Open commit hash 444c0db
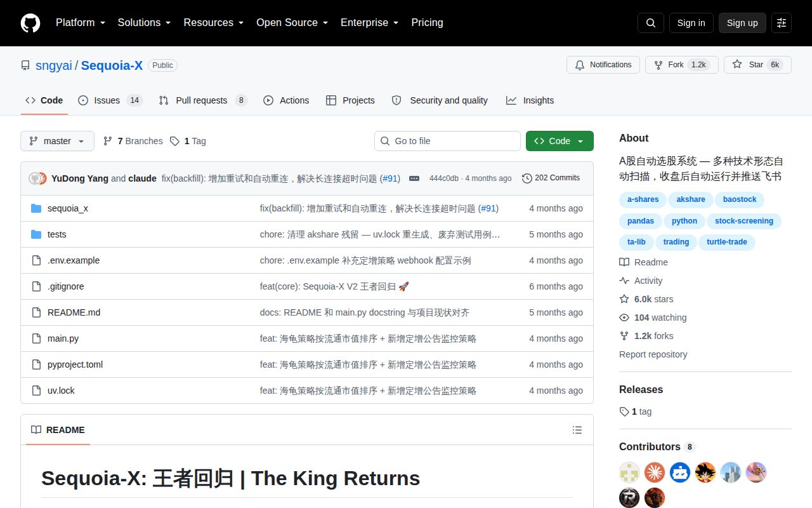This screenshot has width=812, height=508. pos(444,178)
